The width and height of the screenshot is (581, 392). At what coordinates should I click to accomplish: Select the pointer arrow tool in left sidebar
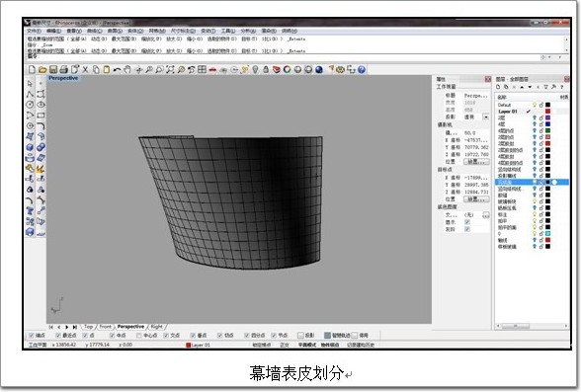30,84
